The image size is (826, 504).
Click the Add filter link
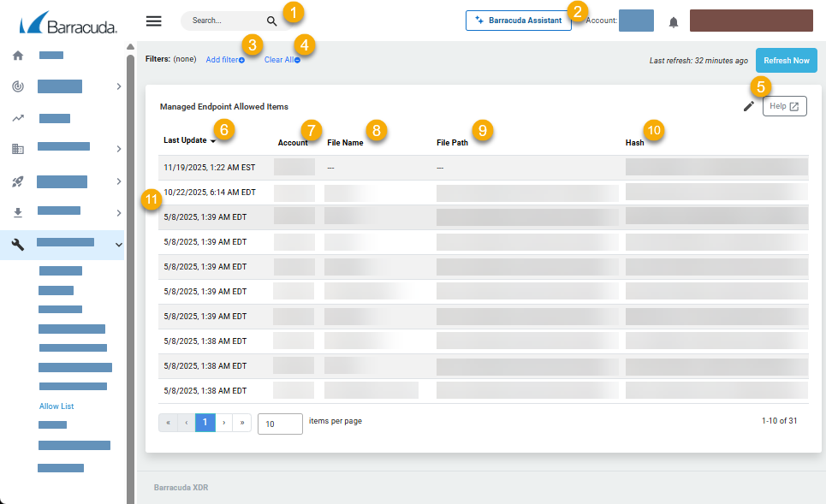pyautogui.click(x=224, y=60)
